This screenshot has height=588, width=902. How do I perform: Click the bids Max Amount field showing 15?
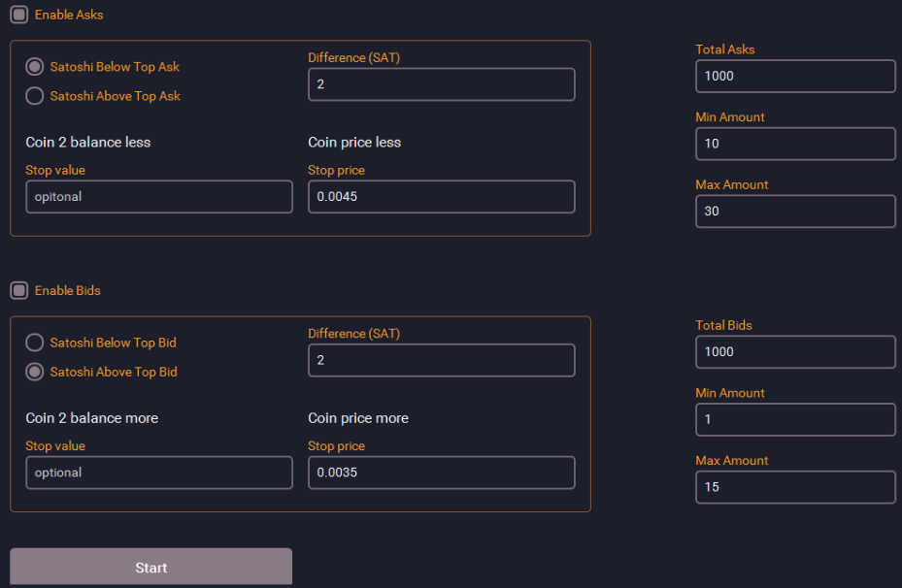[795, 487]
